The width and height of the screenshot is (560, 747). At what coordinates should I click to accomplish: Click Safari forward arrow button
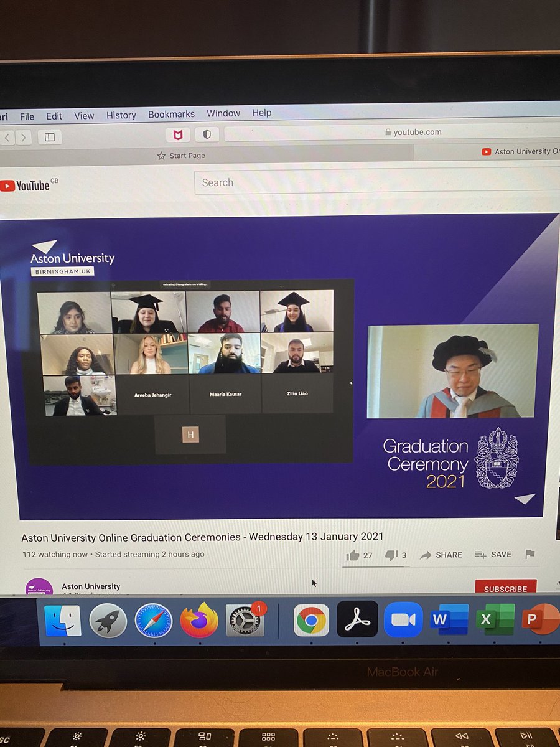point(24,138)
